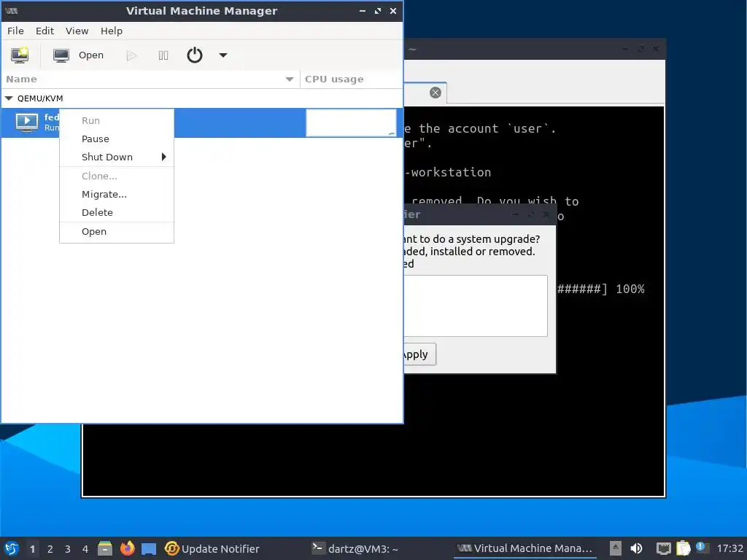This screenshot has height=560, width=747.
Task: Open the volume control tray icon
Action: (636, 548)
